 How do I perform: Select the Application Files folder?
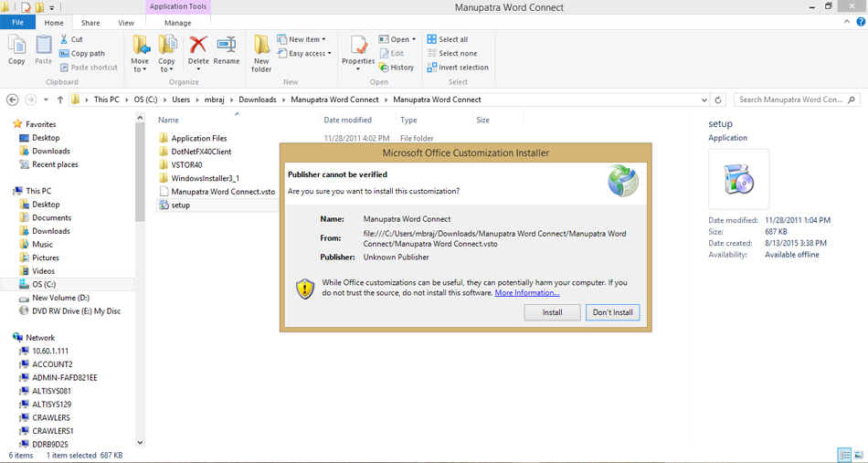199,138
